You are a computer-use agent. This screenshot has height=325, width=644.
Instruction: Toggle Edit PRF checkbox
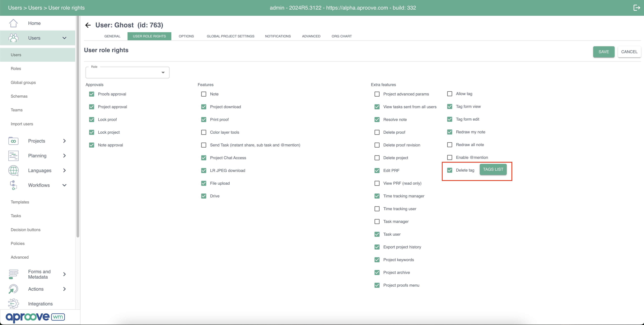pyautogui.click(x=377, y=170)
